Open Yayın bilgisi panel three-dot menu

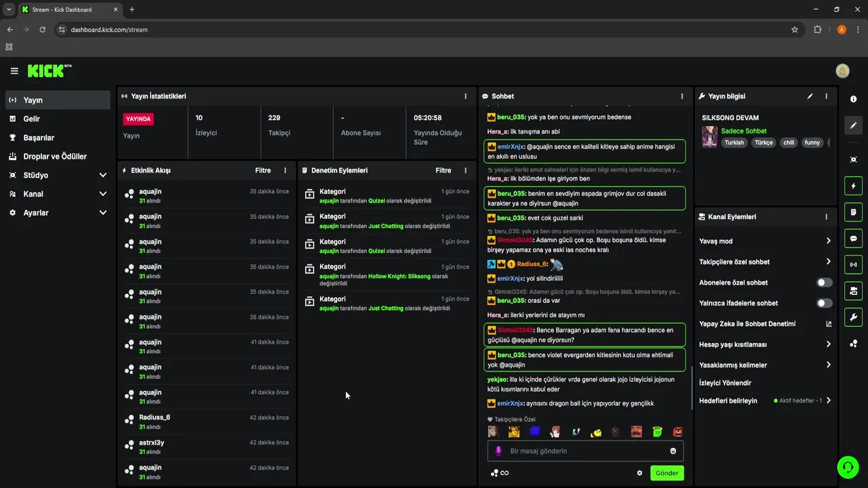coord(826,96)
